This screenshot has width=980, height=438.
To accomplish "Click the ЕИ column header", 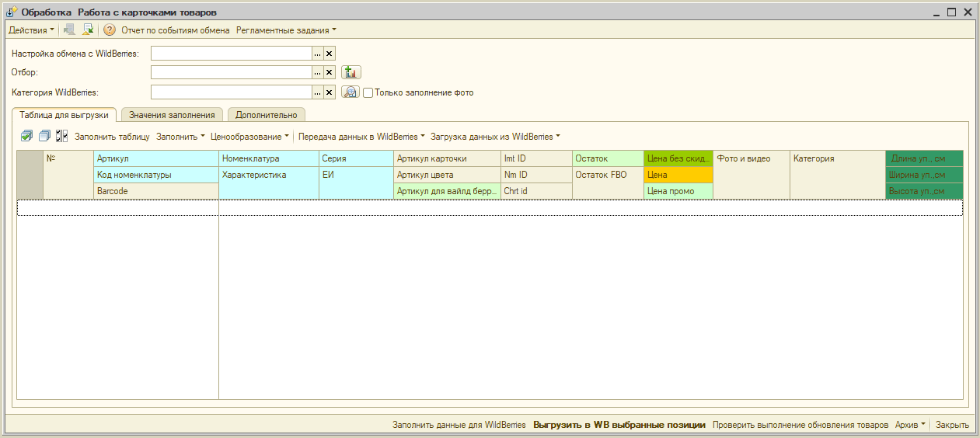I will pos(356,182).
